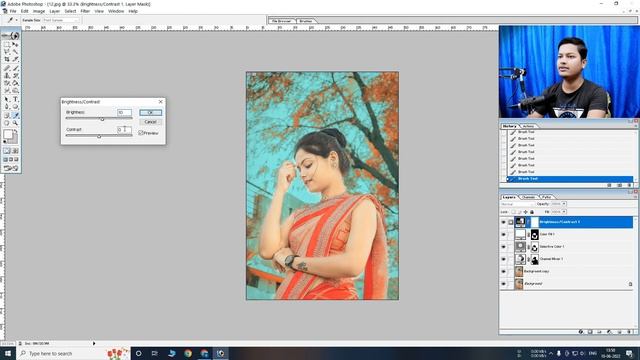Toggle lock transparent pixels checkbox
The image size is (640, 360).
(x=513, y=212)
